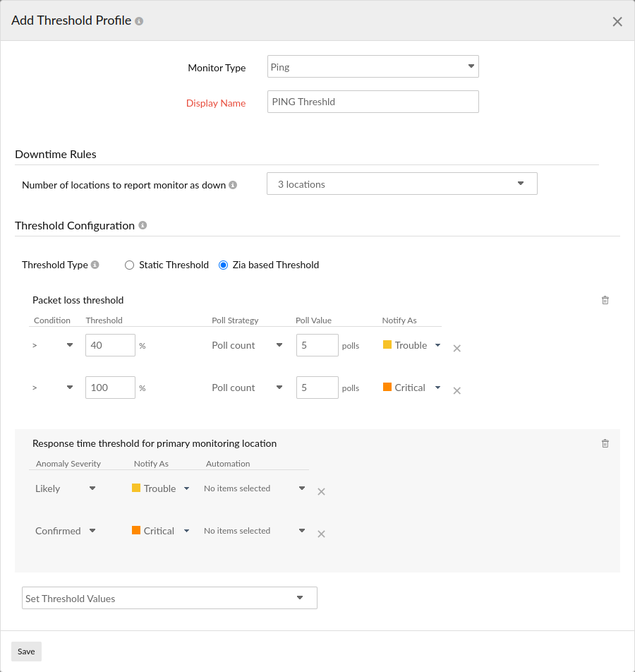
Task: Remove the 100% Critical packet loss row
Action: point(456,390)
